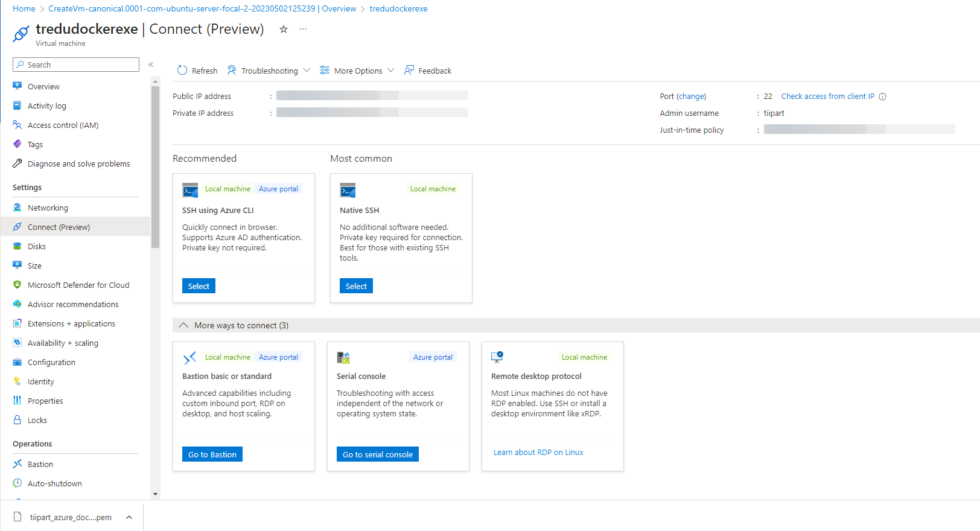This screenshot has width=980, height=531.
Task: Click the Bastion card cross icon
Action: click(x=189, y=357)
